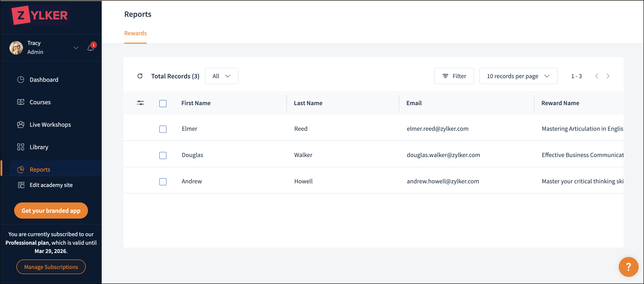The height and width of the screenshot is (284, 644).
Task: Select the checkbox for Elmer Reed
Action: 163,129
